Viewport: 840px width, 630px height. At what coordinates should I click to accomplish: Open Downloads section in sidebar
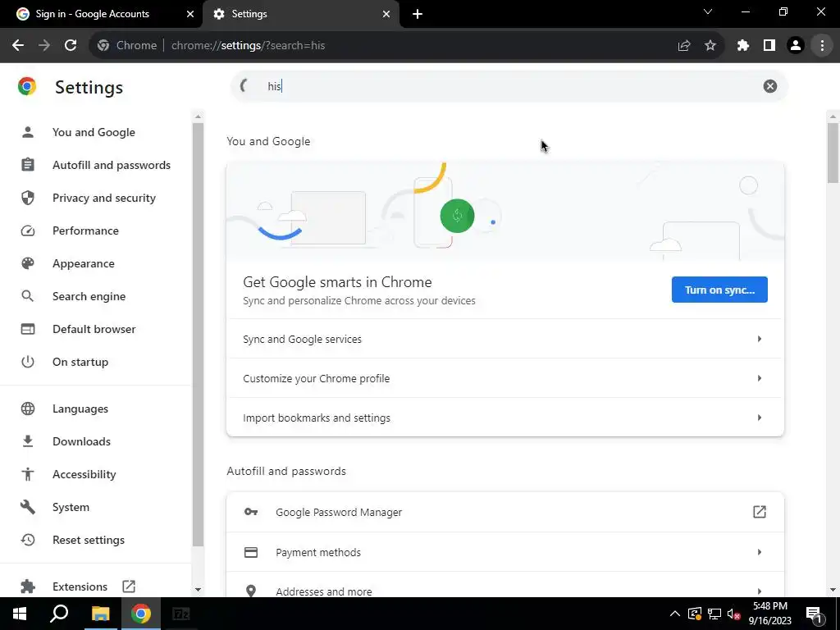click(81, 441)
